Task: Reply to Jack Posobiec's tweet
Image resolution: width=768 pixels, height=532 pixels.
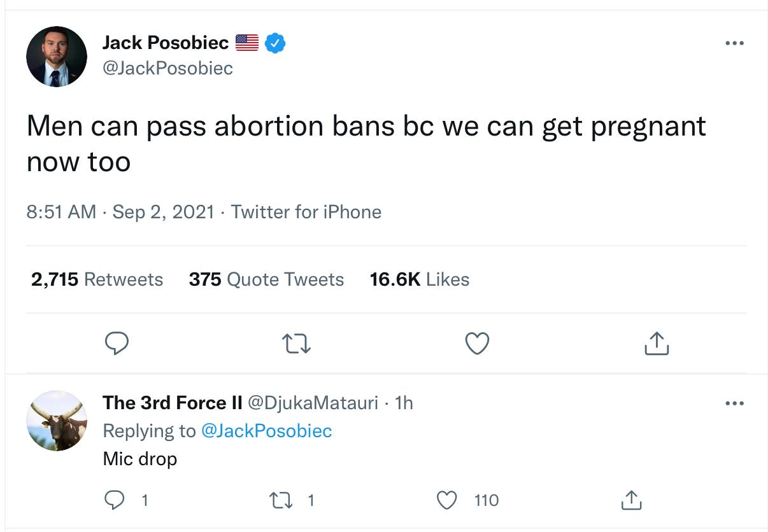Action: [x=117, y=344]
